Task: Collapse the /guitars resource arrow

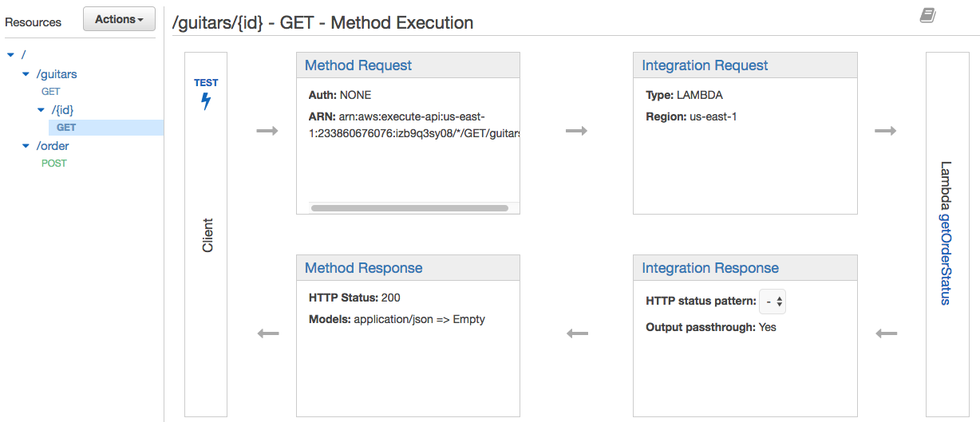Action: point(26,74)
